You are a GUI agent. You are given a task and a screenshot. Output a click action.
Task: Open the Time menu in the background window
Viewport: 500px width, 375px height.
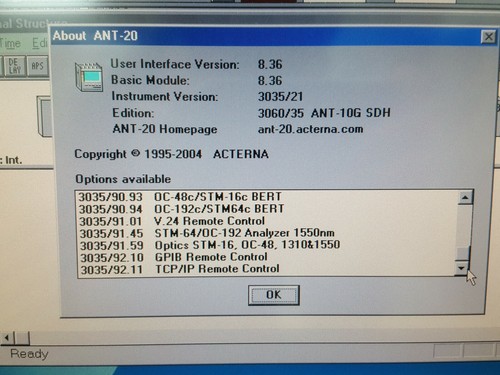tap(10, 43)
